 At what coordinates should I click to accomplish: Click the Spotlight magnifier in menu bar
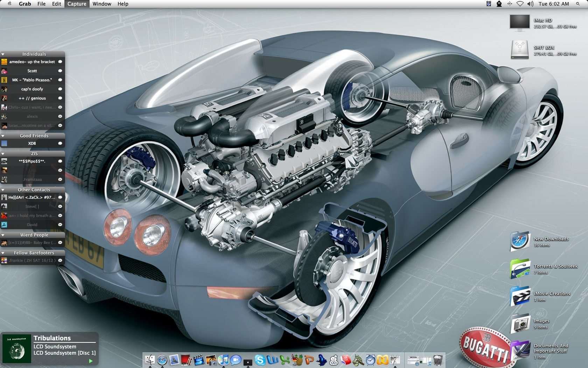578,4
